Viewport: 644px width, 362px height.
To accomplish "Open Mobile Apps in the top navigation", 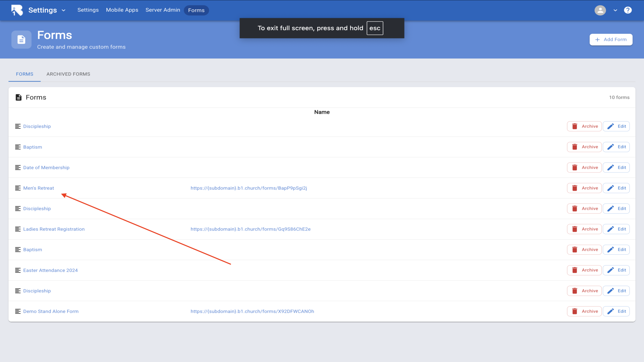I will coord(122,10).
